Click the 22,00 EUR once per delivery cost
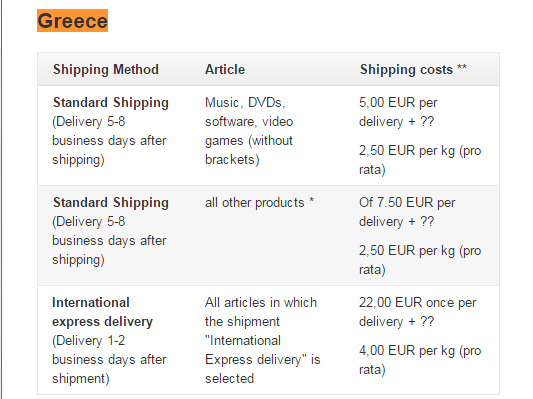This screenshot has height=399, width=533. [417, 312]
